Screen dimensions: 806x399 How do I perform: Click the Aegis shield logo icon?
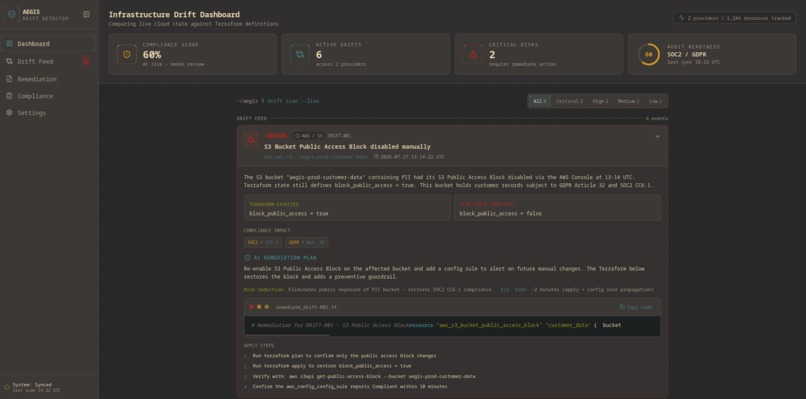[x=12, y=14]
